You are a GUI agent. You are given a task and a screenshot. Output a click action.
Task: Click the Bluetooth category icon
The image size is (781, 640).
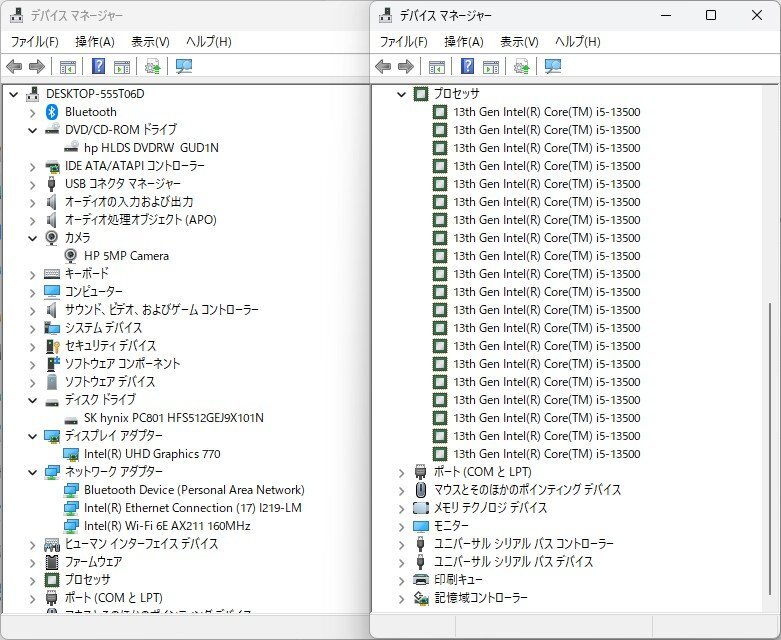click(52, 112)
